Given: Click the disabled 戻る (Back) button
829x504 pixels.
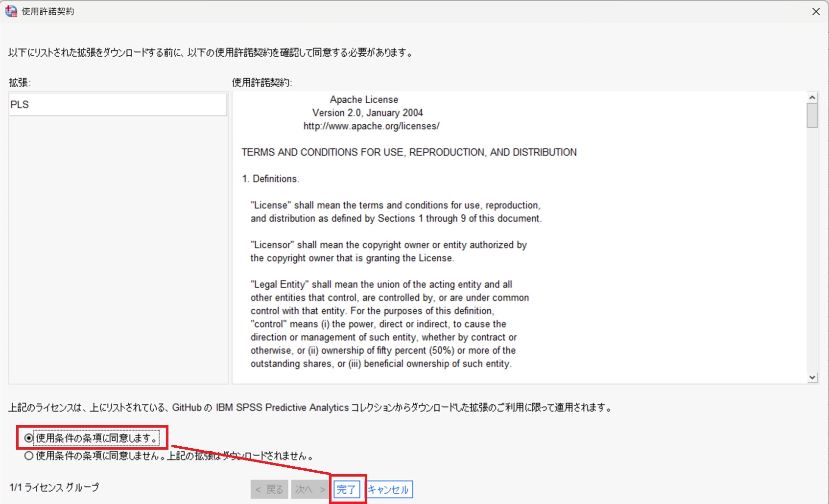Looking at the screenshot, I should click(269, 489).
